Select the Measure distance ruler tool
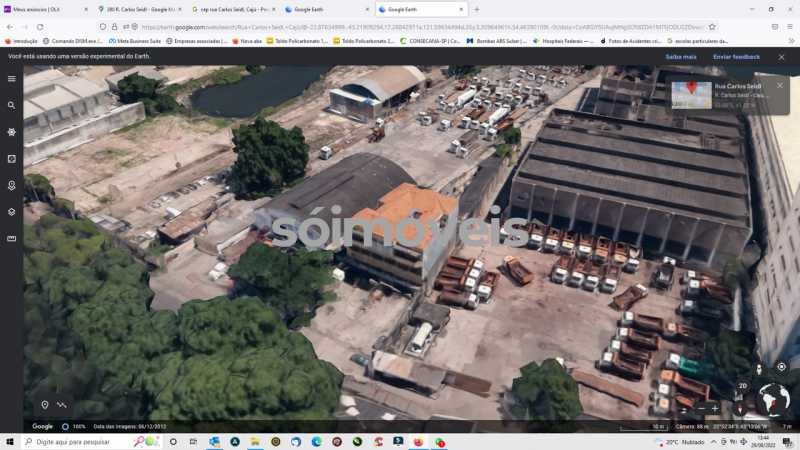 tap(11, 239)
